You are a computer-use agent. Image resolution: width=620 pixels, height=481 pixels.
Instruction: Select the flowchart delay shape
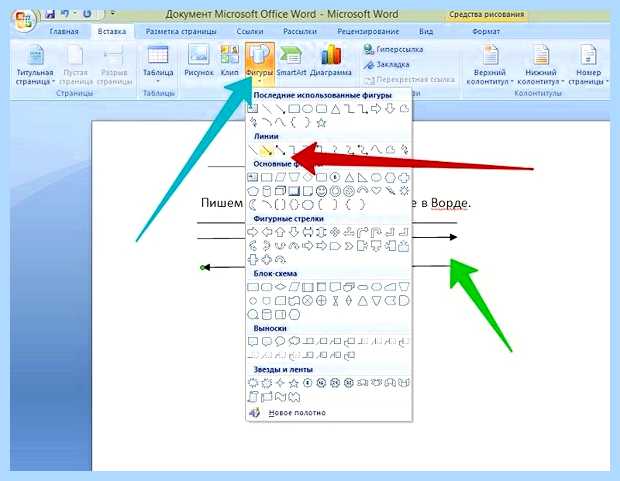tap(404, 301)
